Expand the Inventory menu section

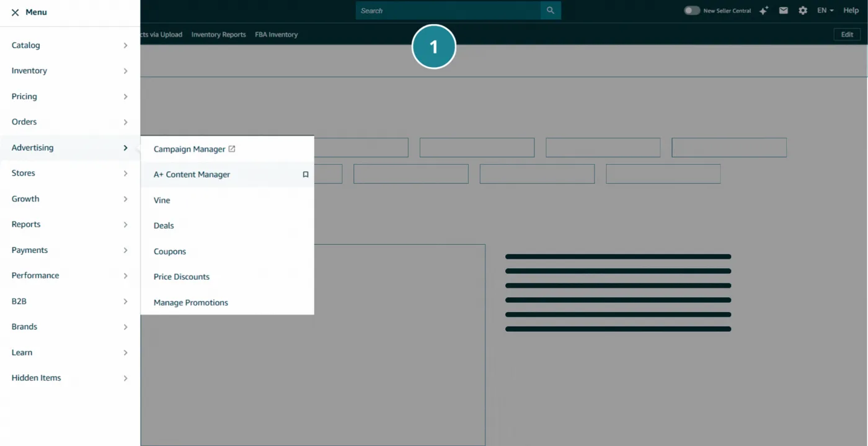[x=70, y=71]
